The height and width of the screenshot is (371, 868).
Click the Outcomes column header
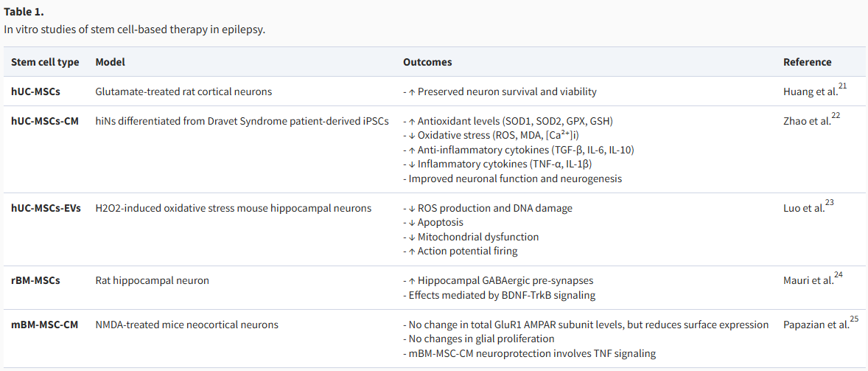point(427,62)
